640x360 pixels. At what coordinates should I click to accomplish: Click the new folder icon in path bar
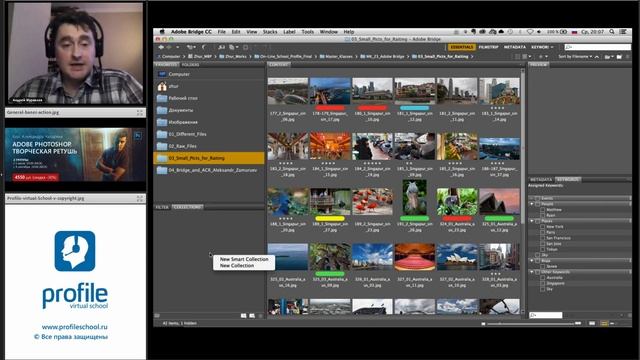pos(619,56)
